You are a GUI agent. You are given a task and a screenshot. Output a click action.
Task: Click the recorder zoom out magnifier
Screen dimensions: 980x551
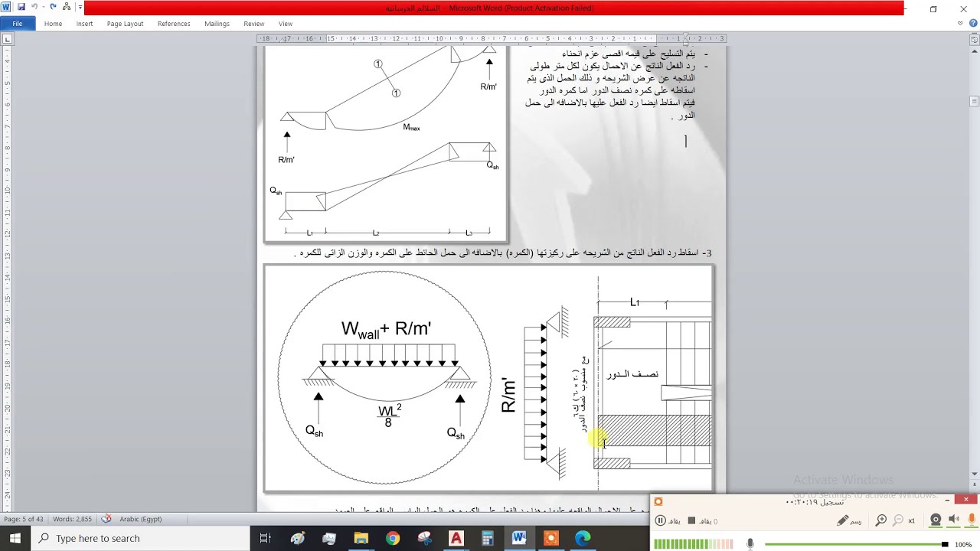(x=898, y=520)
